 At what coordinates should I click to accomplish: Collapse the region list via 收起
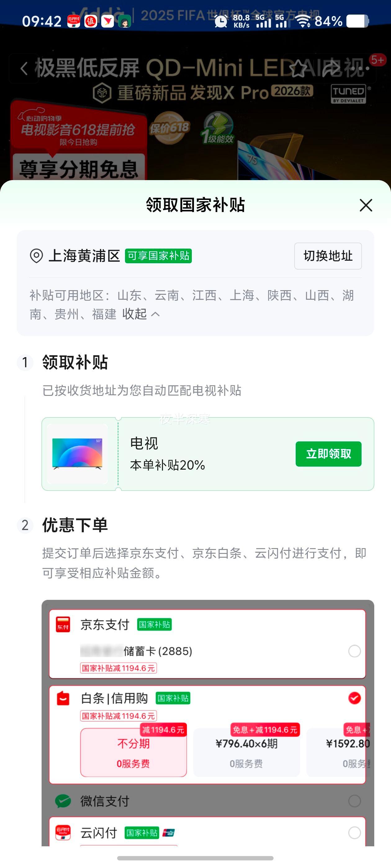141,314
